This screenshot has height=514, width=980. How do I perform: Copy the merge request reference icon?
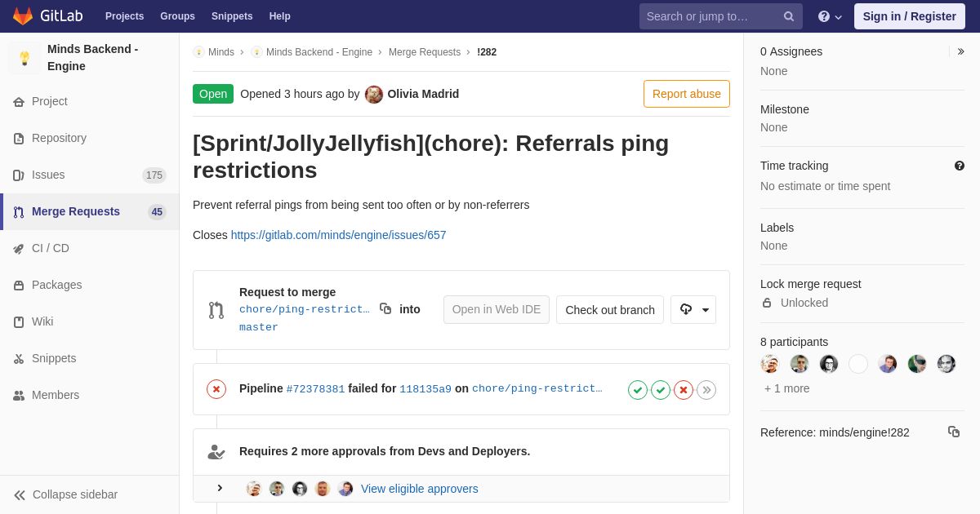(954, 432)
